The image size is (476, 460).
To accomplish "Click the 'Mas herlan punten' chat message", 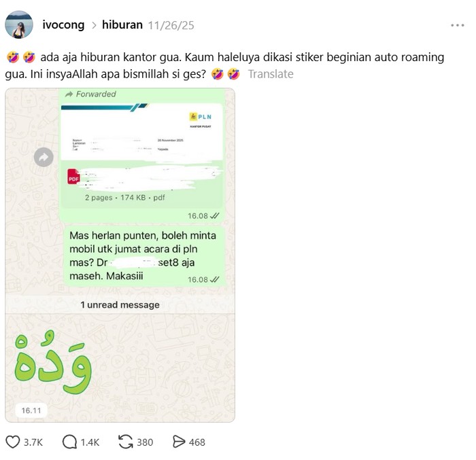I will pyautogui.click(x=145, y=255).
